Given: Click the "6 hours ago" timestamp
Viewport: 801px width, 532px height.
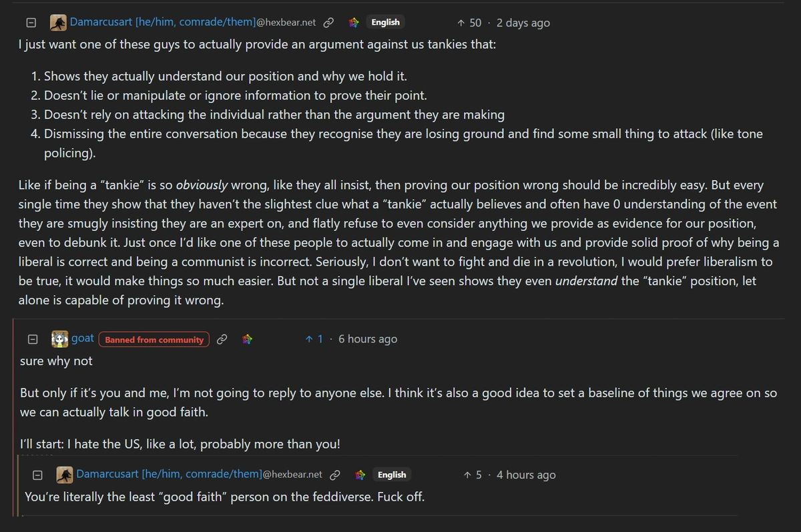Looking at the screenshot, I should pos(367,339).
